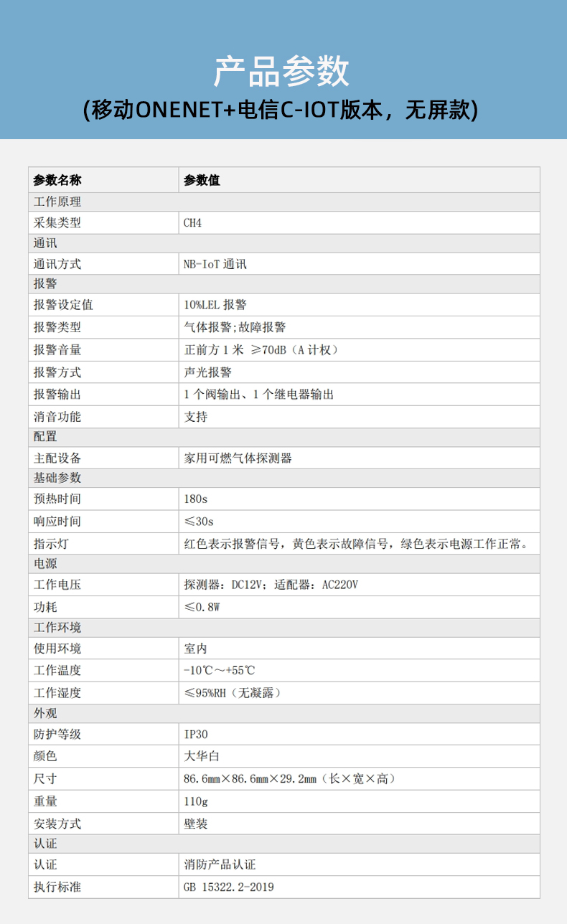
Task: Click the 正前方1米 ≥70dB value
Action: point(261,350)
